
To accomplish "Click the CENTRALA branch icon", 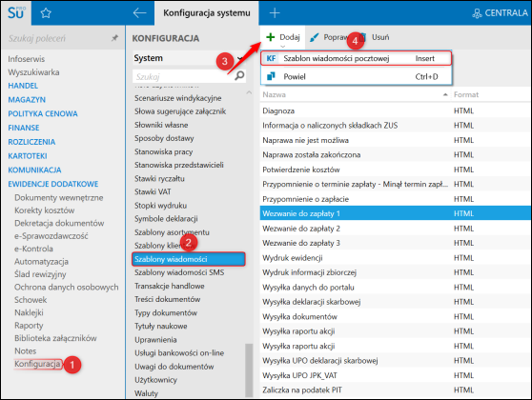I will pos(477,13).
